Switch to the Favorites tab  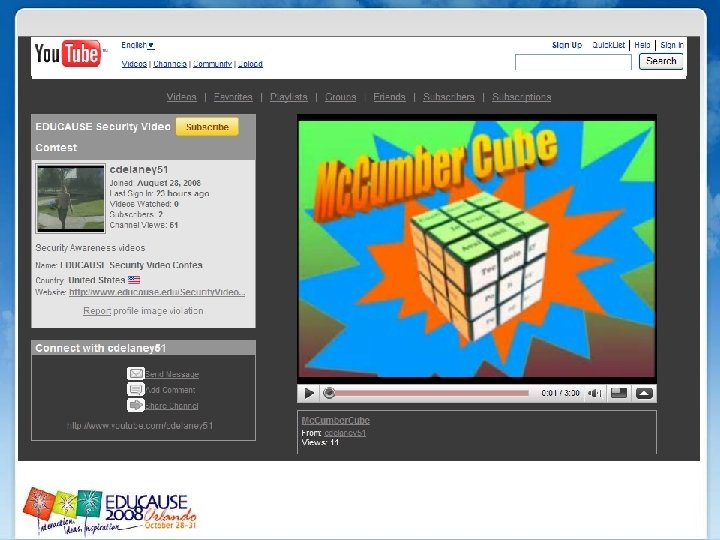click(x=233, y=97)
